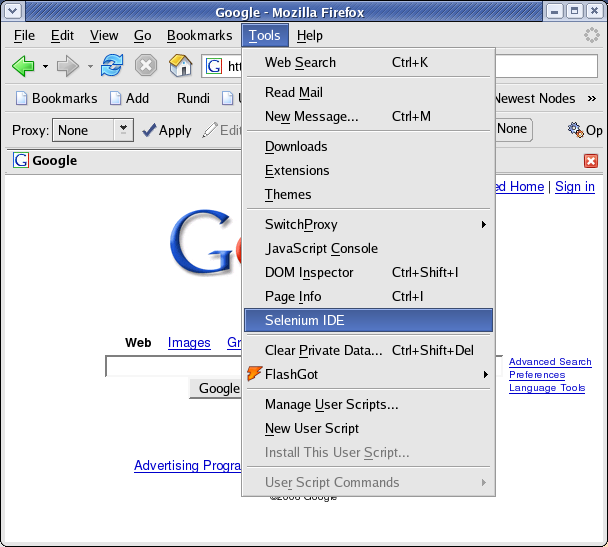Click the Edit proxy pencil button
The width and height of the screenshot is (608, 547).
pos(222,130)
